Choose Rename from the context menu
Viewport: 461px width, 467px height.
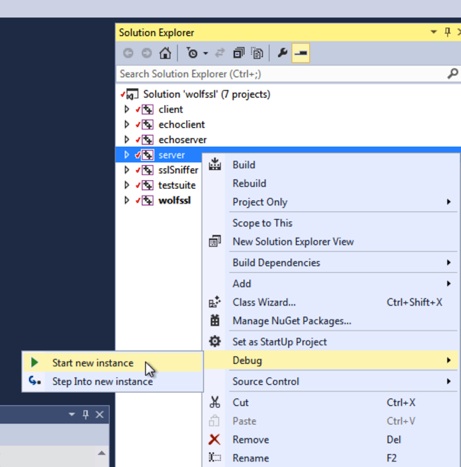coord(330,458)
